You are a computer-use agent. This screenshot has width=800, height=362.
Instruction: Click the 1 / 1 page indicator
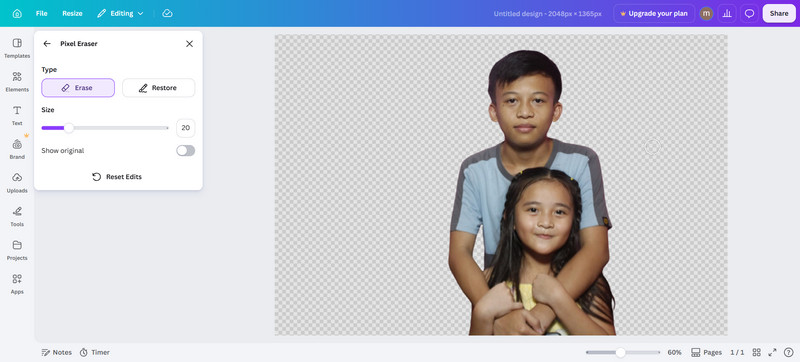(x=737, y=352)
